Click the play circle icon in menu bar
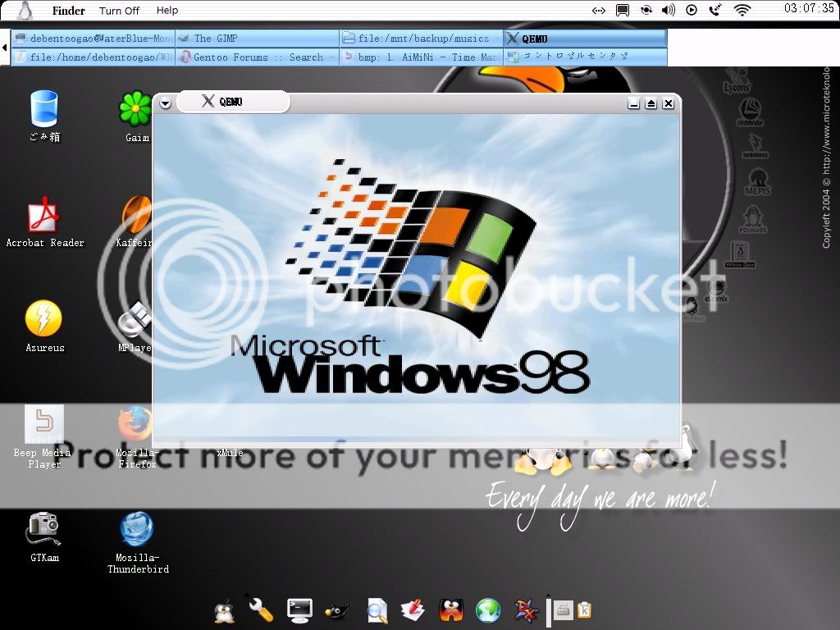This screenshot has width=840, height=630. tap(692, 10)
